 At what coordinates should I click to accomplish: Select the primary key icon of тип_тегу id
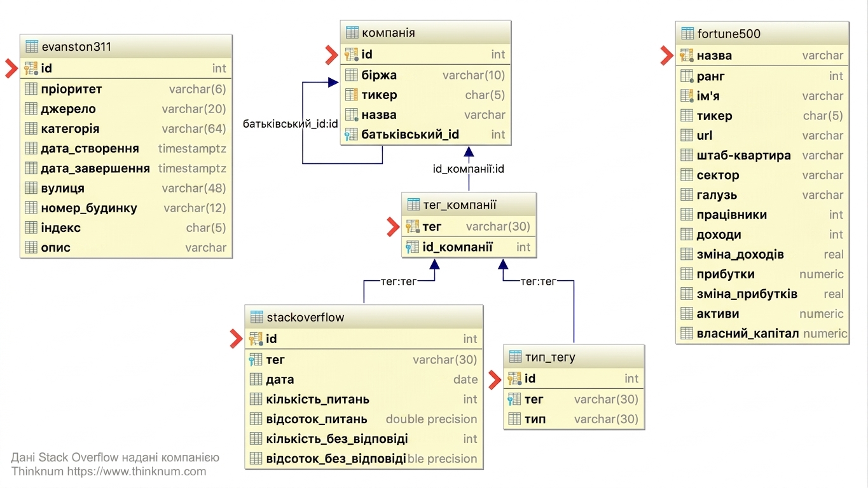tap(515, 379)
